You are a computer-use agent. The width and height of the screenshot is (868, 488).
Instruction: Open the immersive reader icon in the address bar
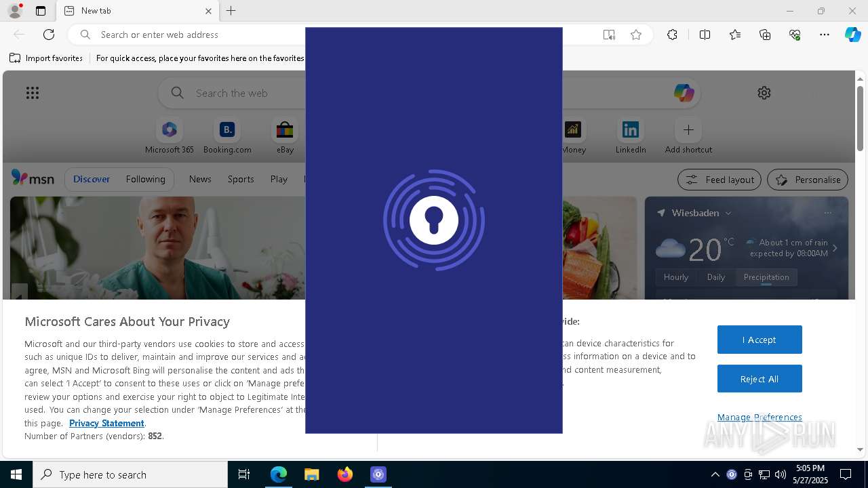pyautogui.click(x=609, y=35)
